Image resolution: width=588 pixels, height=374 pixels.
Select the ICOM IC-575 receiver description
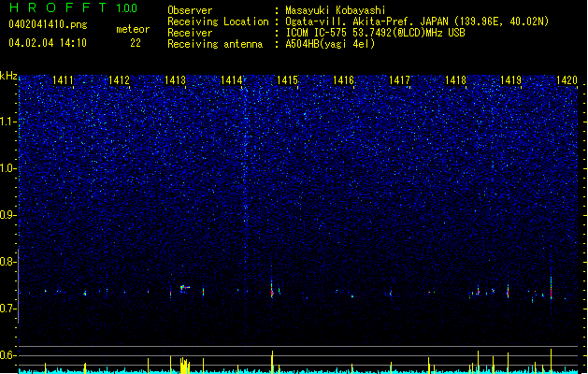(x=376, y=33)
